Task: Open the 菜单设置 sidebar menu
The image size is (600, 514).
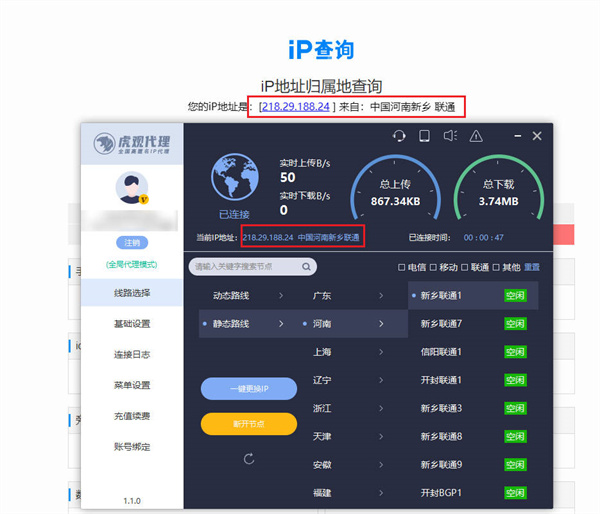Action: tap(132, 385)
